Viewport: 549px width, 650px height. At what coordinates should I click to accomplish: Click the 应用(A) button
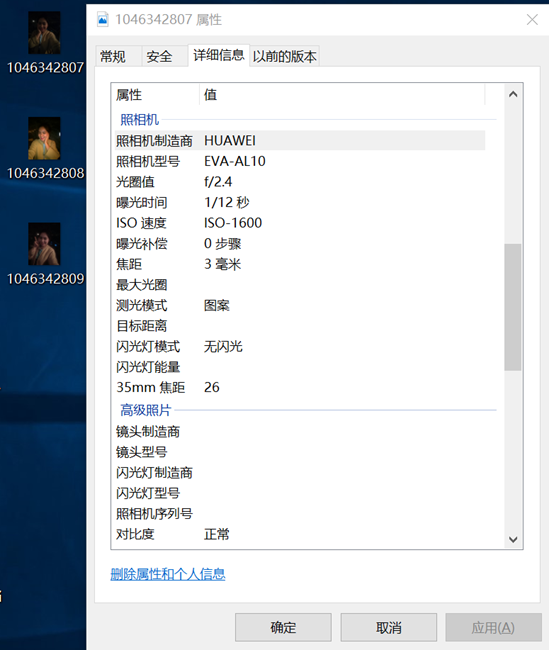click(x=493, y=627)
